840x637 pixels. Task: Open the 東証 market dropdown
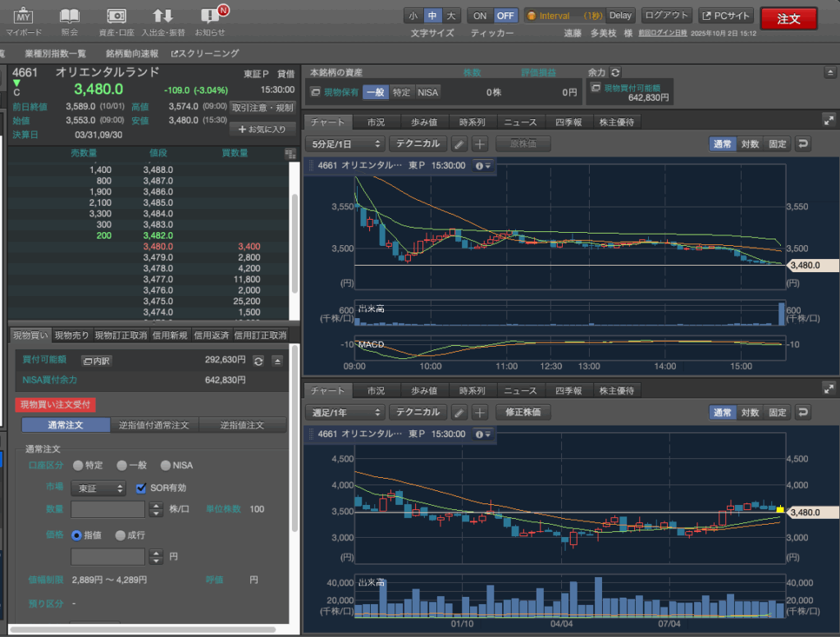click(x=98, y=488)
